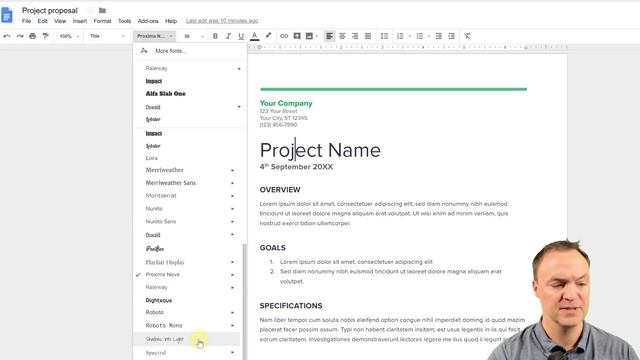Open the Add-ons menu
Viewport: 640px width, 360px height.
point(148,21)
